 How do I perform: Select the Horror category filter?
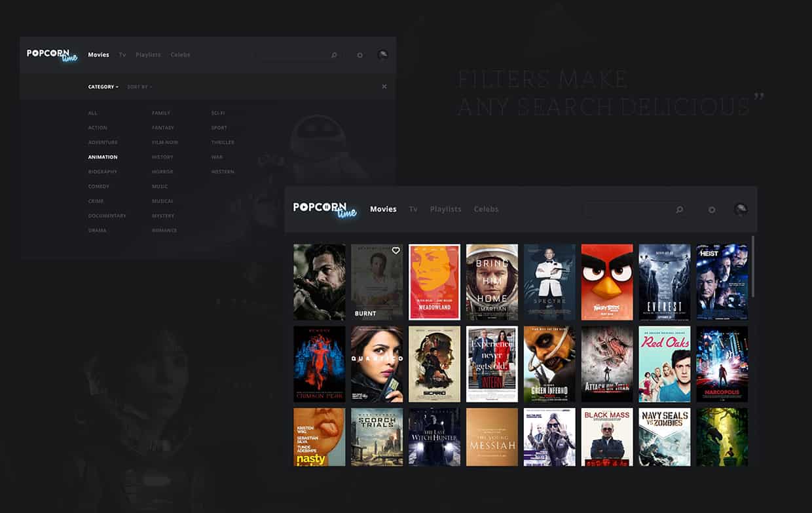(x=162, y=172)
